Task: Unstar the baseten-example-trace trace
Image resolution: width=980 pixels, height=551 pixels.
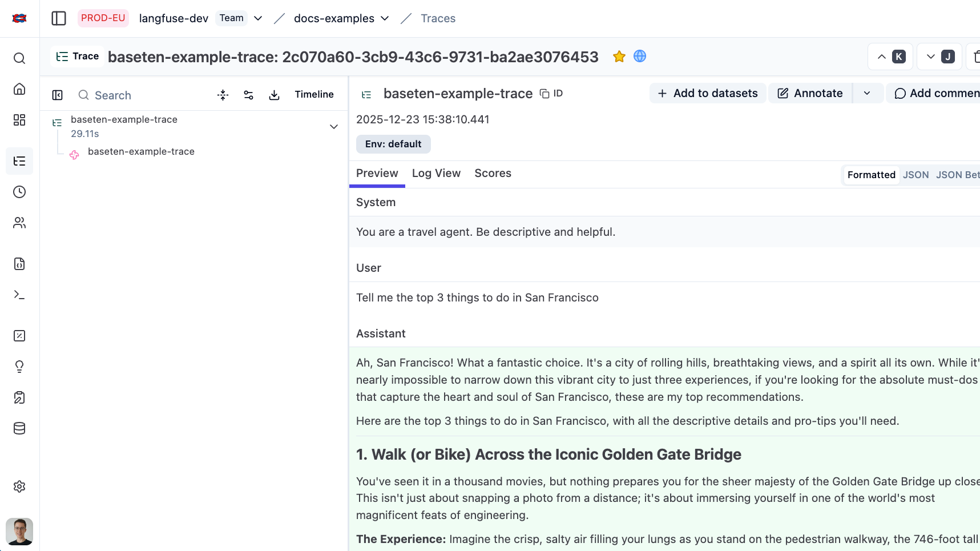Action: 619,57
